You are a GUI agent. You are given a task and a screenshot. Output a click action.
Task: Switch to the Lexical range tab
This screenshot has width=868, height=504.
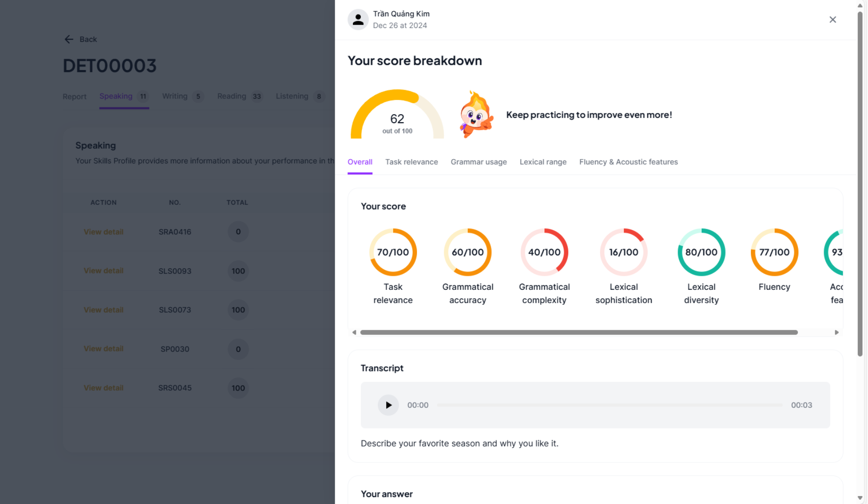point(543,162)
